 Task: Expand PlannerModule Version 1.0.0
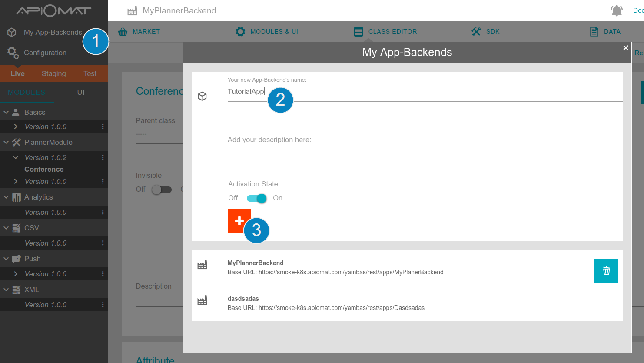16,181
